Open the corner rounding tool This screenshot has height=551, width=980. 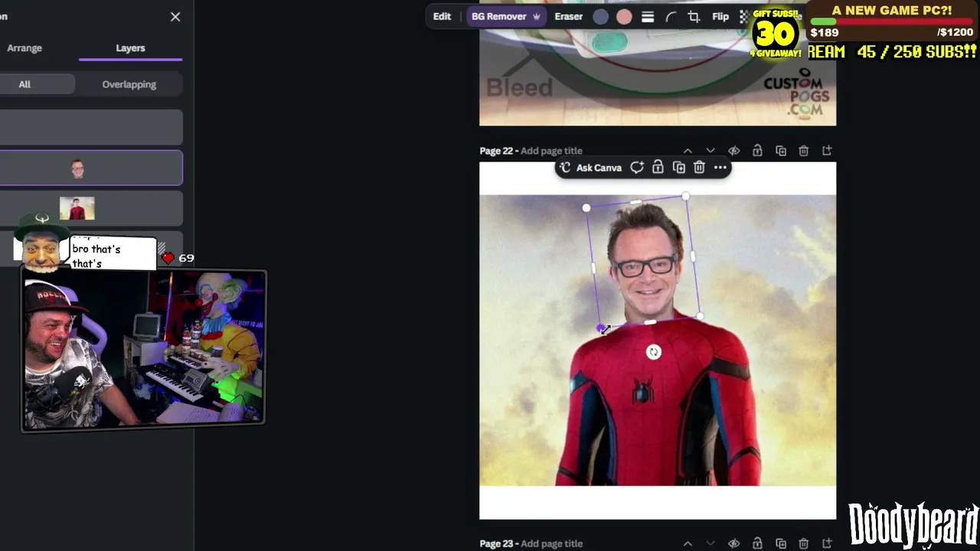click(671, 17)
